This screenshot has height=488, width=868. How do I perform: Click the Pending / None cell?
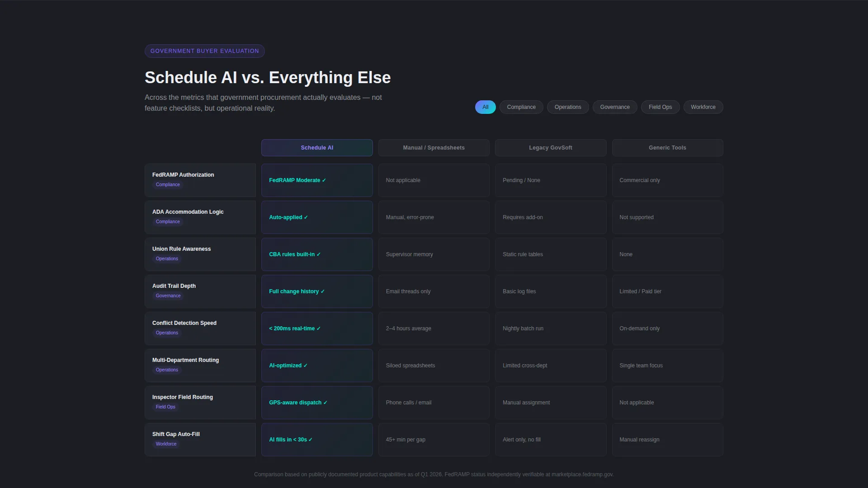coord(551,180)
